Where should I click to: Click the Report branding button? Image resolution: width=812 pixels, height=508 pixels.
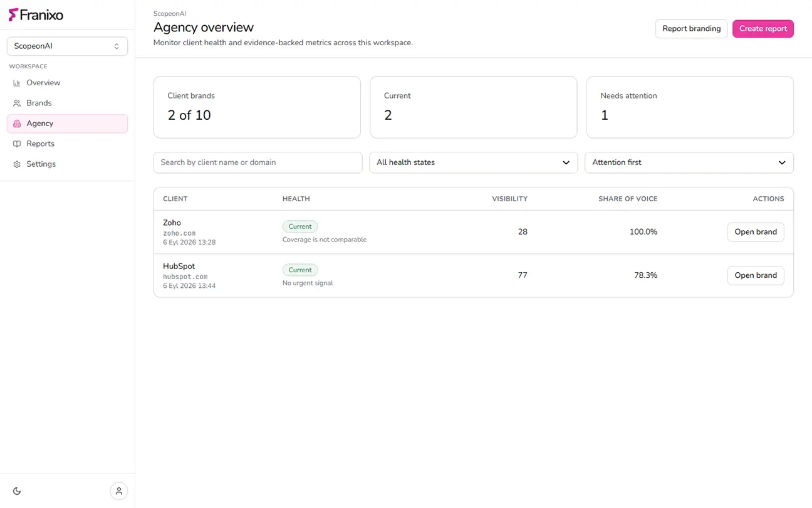tap(692, 29)
